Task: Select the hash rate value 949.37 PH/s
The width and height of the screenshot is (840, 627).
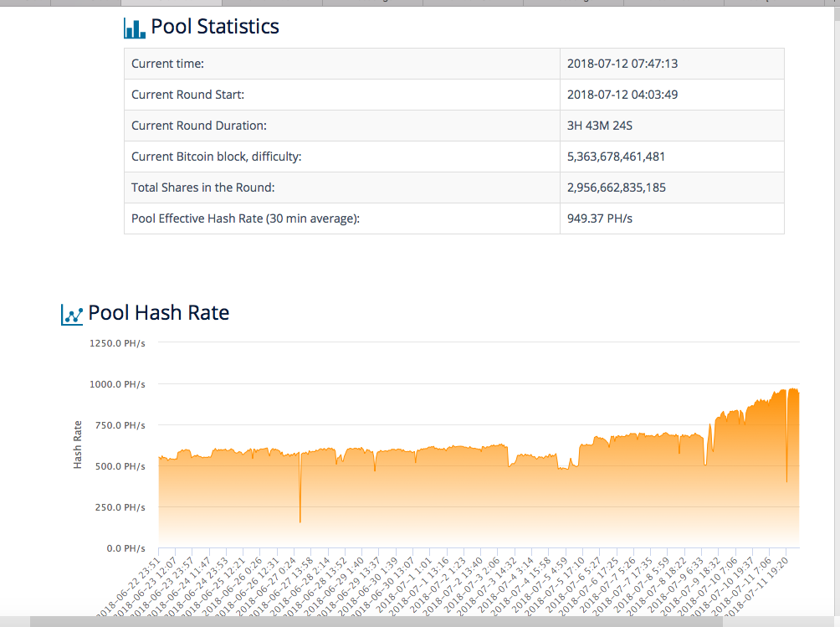Action: coord(600,218)
